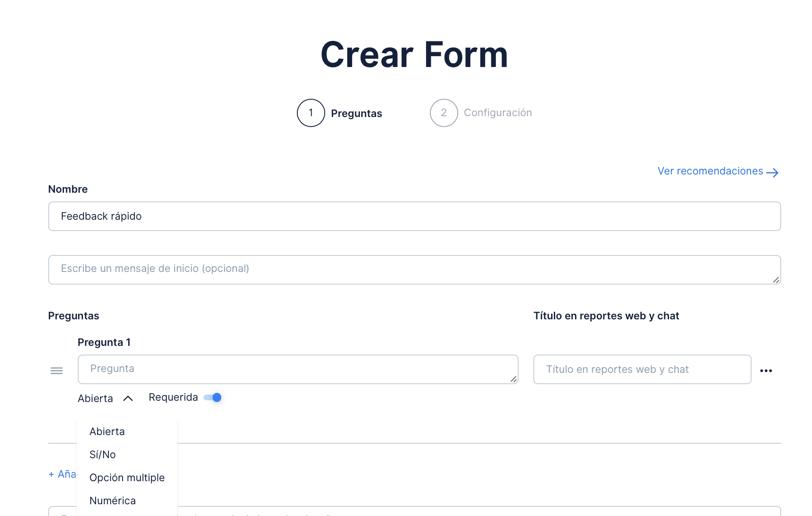Open the three-dot options menu for Pregunta 1
812x516 pixels.
[x=766, y=371]
